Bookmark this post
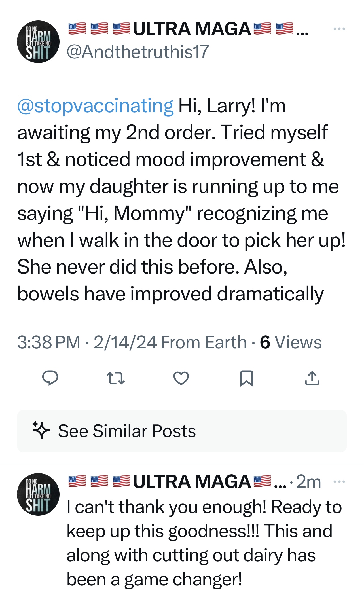 (x=246, y=378)
